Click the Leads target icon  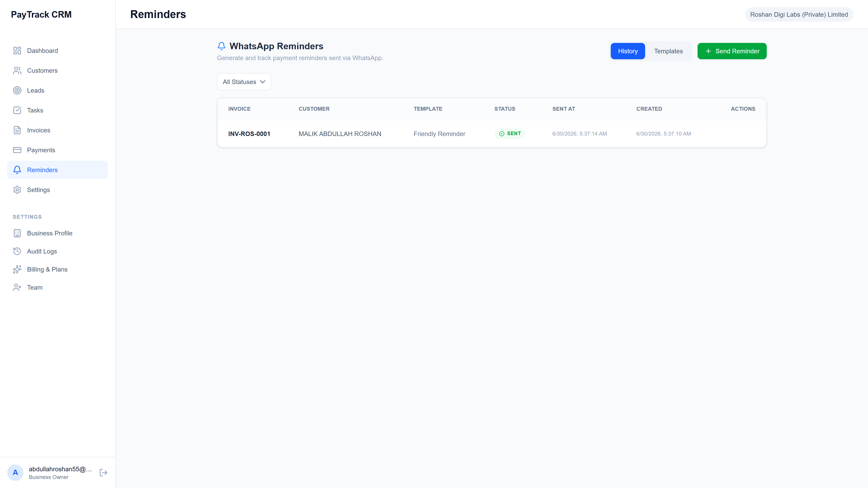17,90
